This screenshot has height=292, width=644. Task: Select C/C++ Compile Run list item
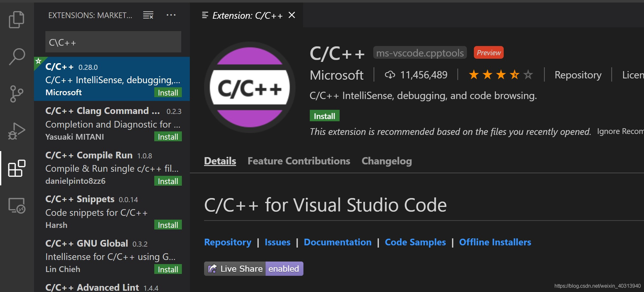click(112, 168)
